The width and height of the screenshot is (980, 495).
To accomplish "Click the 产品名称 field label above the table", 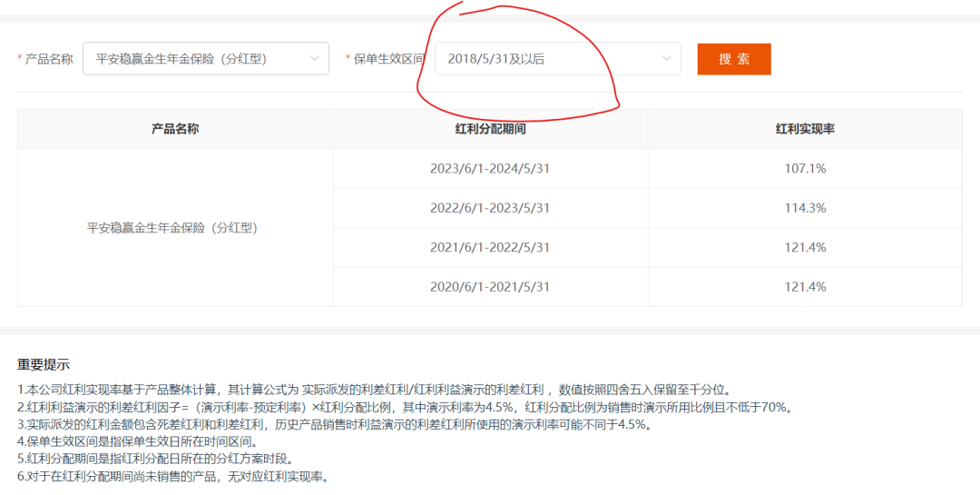I will (x=49, y=59).
